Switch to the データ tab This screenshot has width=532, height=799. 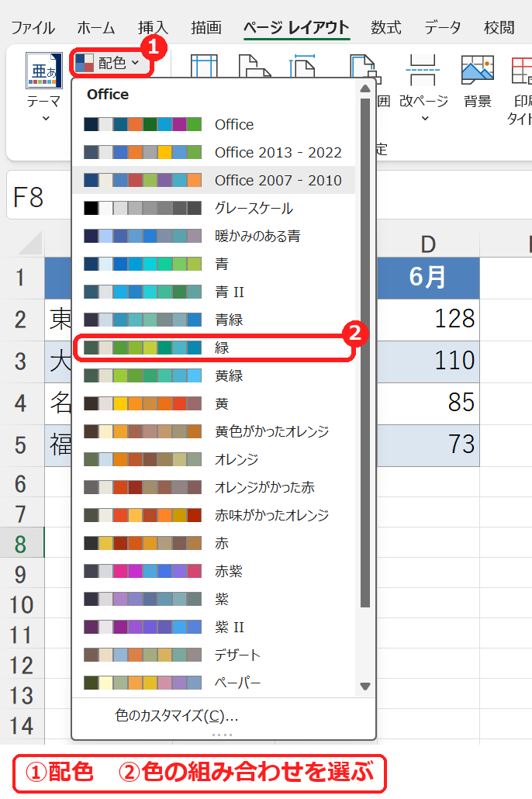(442, 27)
